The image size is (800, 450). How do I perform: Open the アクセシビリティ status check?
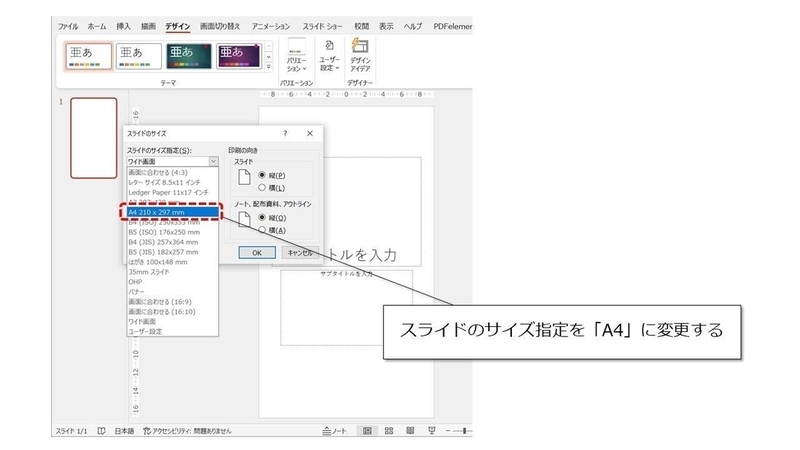[x=187, y=431]
